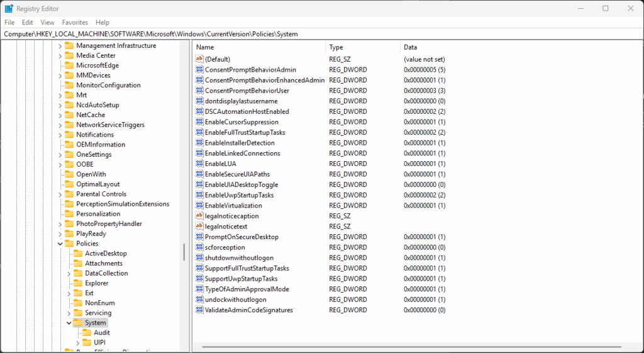Viewport: 644px width, 353px height.
Task: Click the PromptOnSecureDesktop DWORD icon
Action: click(x=199, y=237)
